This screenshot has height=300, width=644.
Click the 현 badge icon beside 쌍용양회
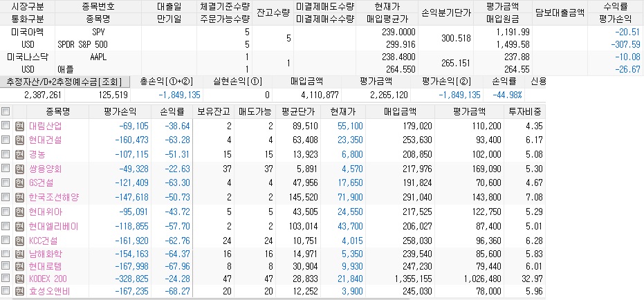[19, 169]
